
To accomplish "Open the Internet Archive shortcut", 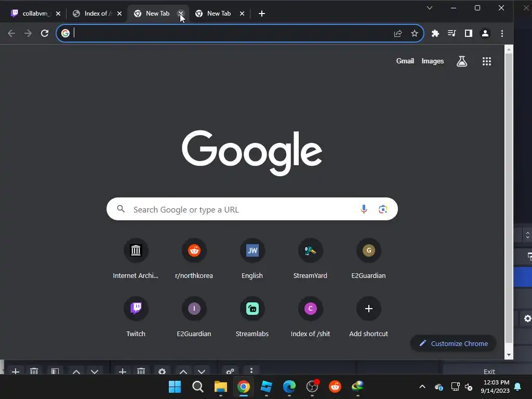I will 136,259.
